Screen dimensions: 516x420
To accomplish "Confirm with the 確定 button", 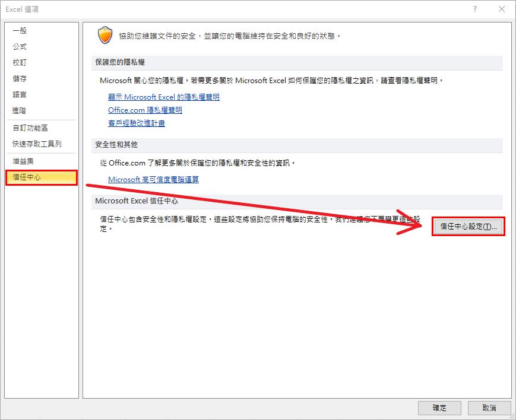I will [x=439, y=408].
